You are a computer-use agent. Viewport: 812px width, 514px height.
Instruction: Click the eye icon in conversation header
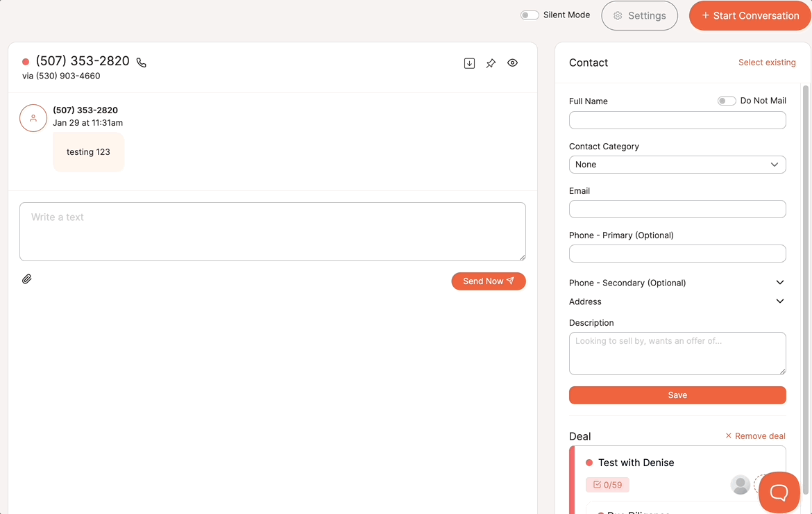(x=512, y=63)
